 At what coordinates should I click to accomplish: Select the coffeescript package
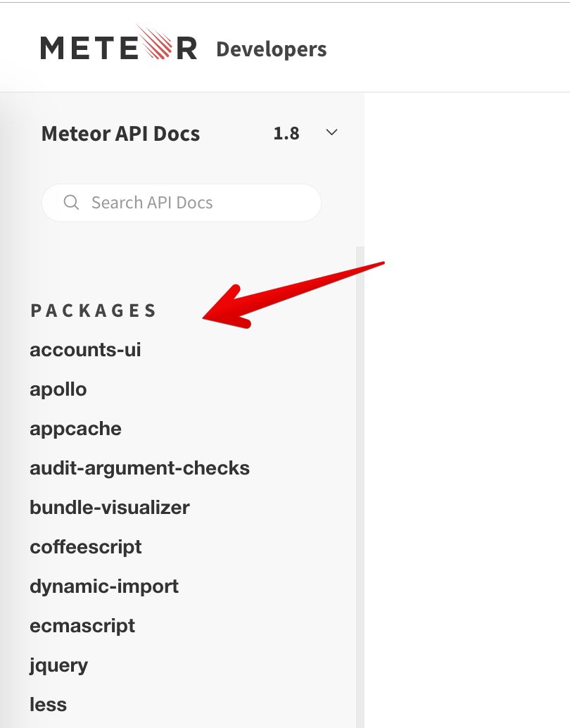click(x=85, y=547)
